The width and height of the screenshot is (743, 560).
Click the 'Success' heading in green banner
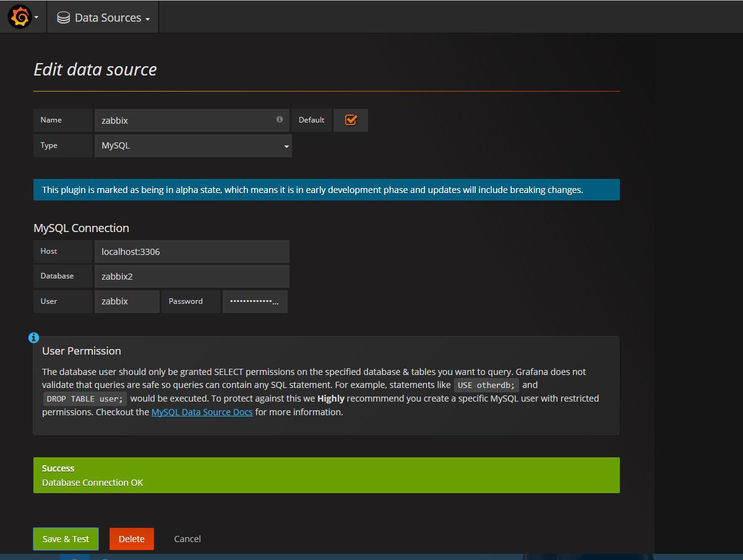coord(58,468)
